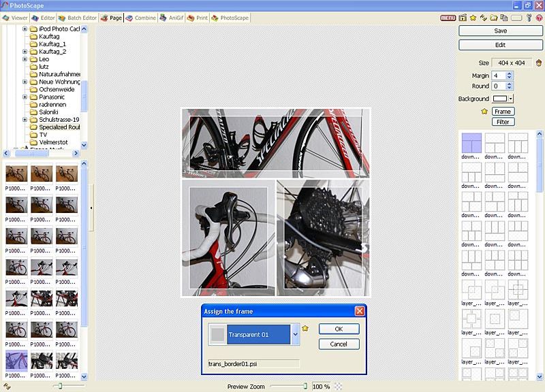Switch to the Viewer tab
This screenshot has height=392, width=545.
pos(15,18)
